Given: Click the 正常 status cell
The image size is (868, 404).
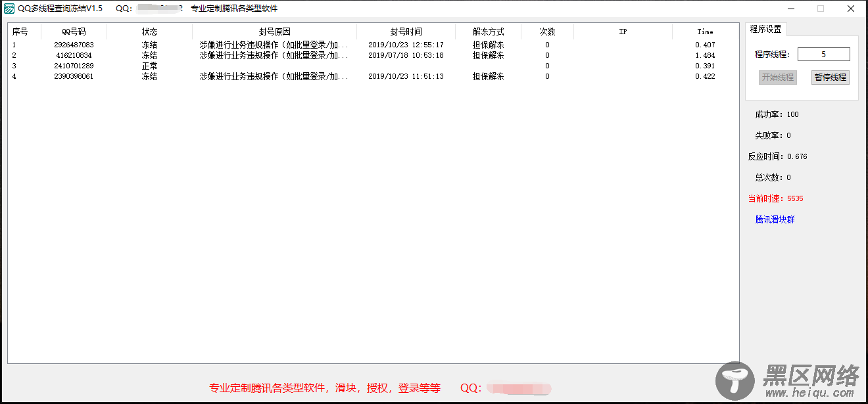Looking at the screenshot, I should tap(149, 66).
